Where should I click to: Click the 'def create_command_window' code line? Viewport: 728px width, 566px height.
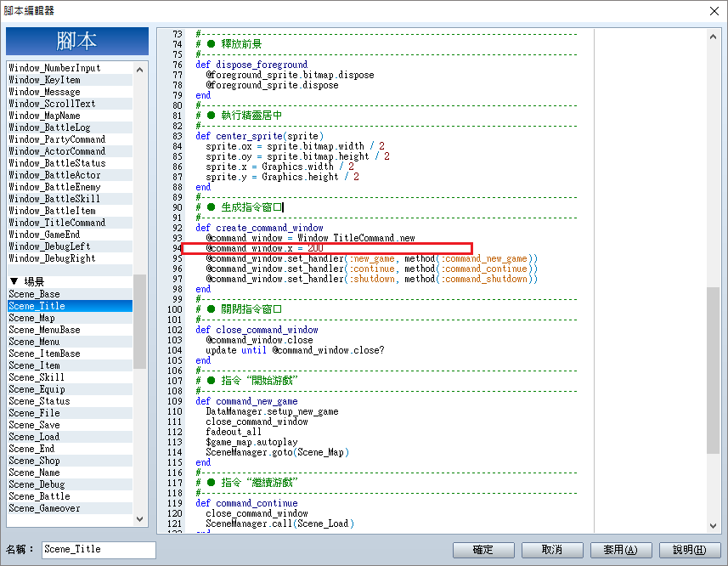(260, 228)
